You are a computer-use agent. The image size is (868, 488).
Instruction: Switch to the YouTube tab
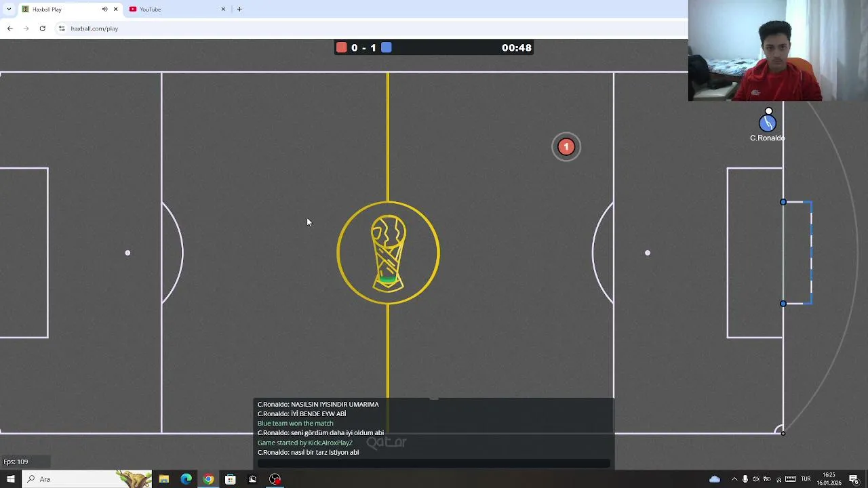[178, 9]
